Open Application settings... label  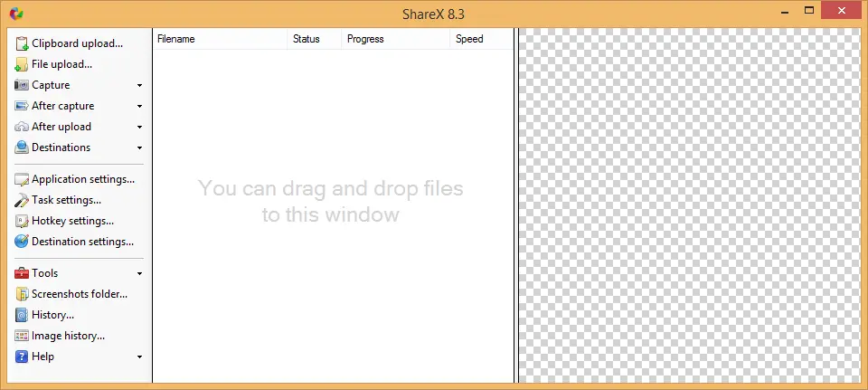pyautogui.click(x=83, y=179)
